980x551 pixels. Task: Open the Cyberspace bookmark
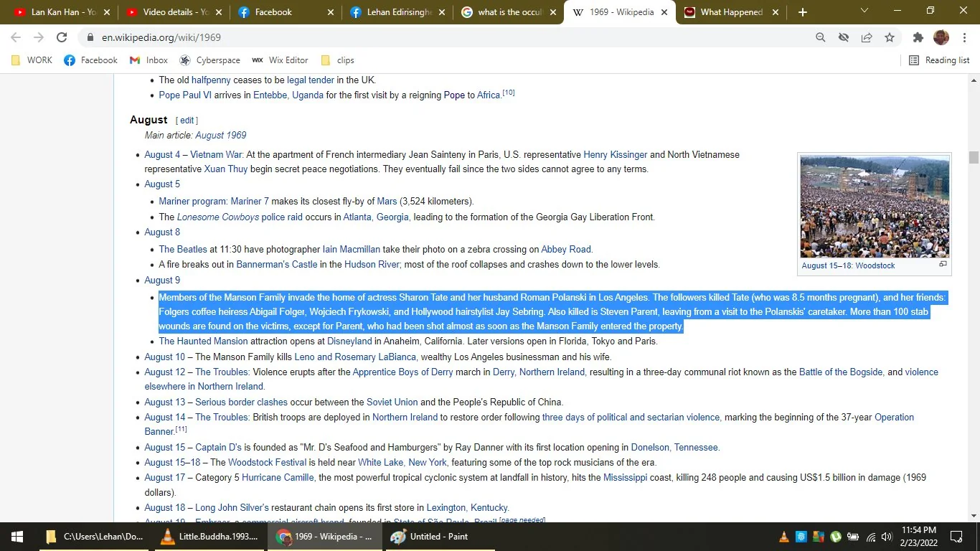(x=209, y=60)
